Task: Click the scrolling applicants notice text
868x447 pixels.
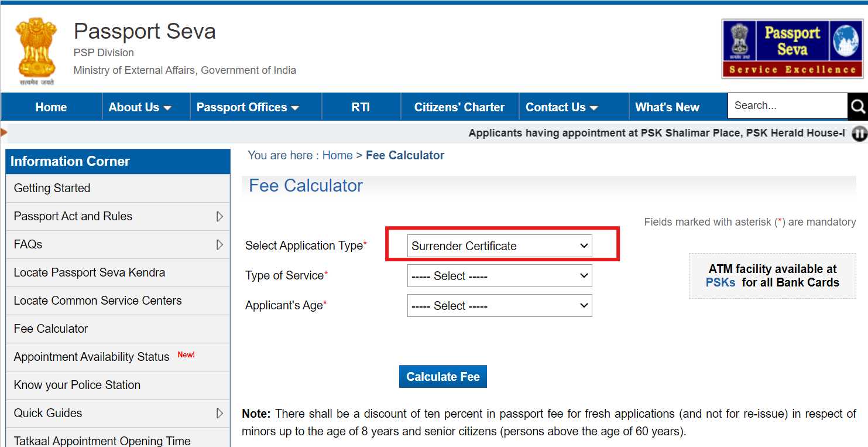Action: [x=657, y=133]
